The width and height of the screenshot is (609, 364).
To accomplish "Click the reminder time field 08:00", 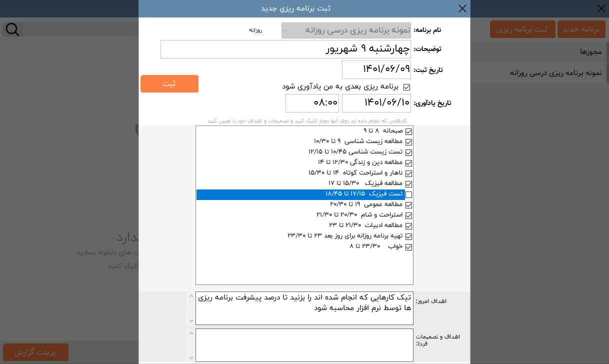I will (312, 103).
